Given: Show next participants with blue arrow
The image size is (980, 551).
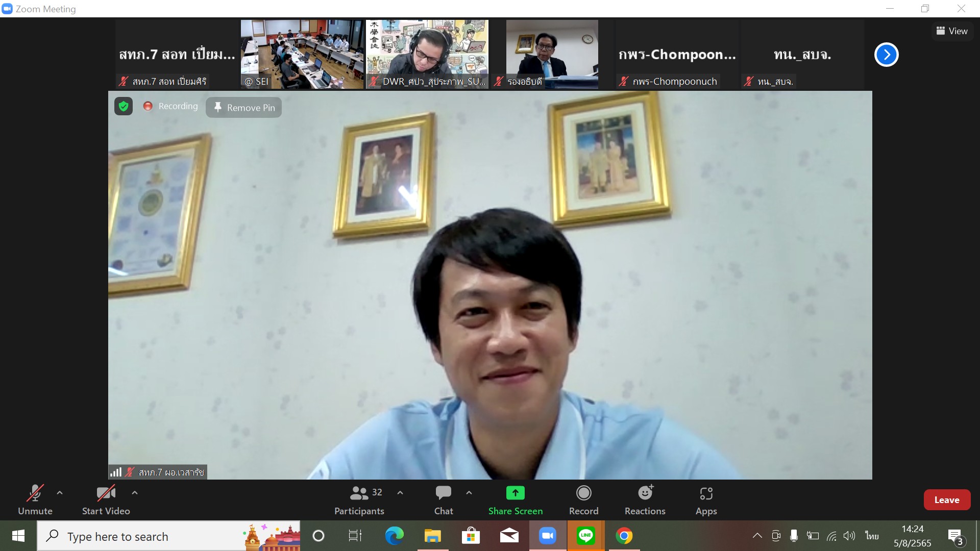Looking at the screenshot, I should pos(887,55).
